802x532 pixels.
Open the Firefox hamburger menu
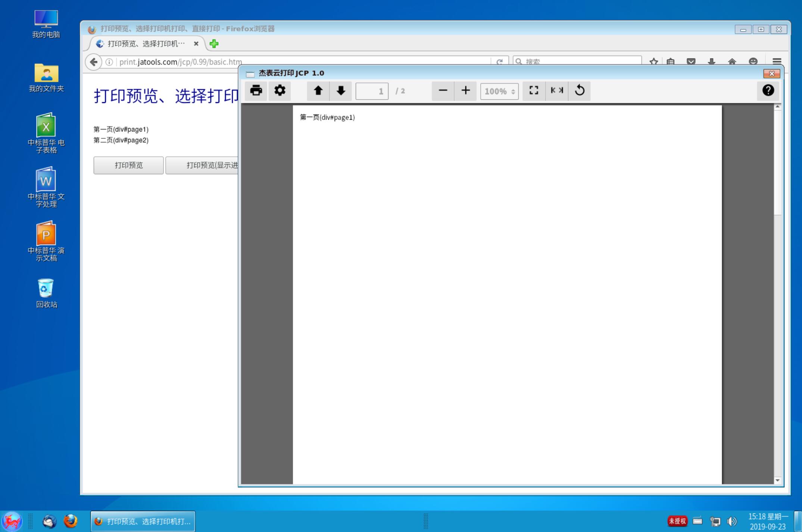click(777, 62)
